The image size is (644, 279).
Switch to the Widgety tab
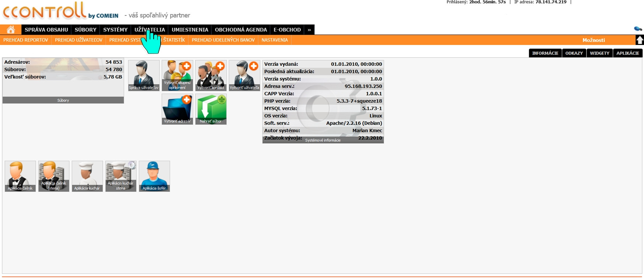(x=599, y=53)
